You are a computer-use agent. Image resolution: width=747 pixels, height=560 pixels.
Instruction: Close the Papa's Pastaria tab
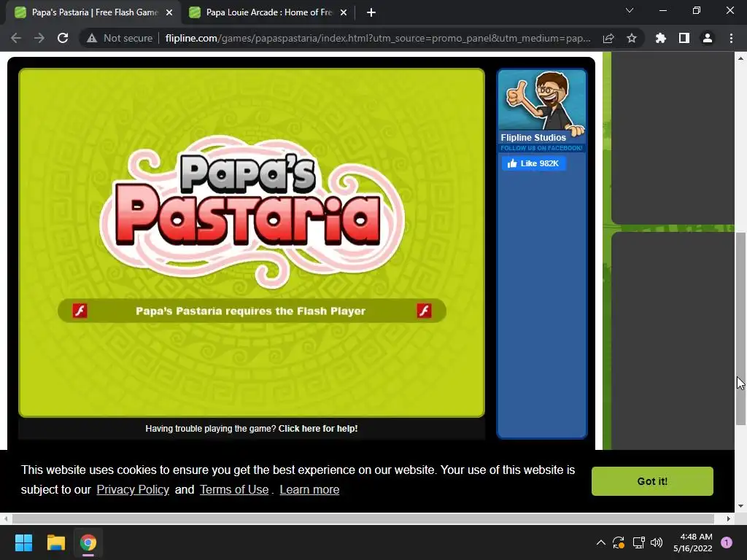click(x=169, y=13)
